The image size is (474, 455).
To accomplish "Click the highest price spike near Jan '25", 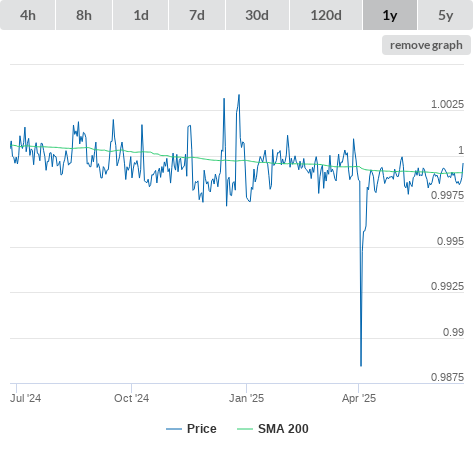I will (239, 95).
